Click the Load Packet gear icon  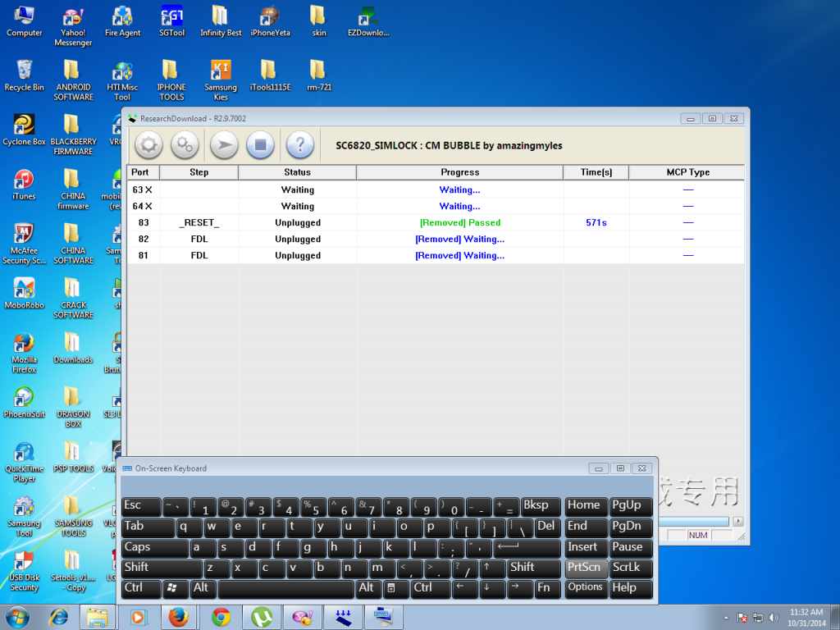click(148, 145)
